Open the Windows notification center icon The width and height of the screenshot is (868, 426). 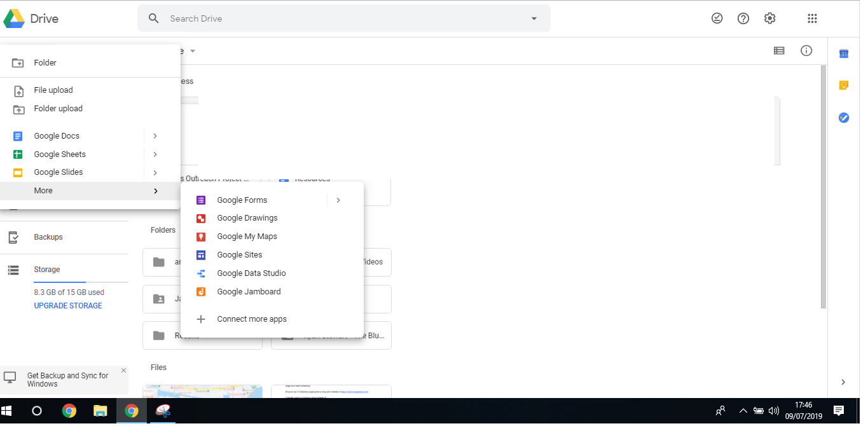click(839, 411)
